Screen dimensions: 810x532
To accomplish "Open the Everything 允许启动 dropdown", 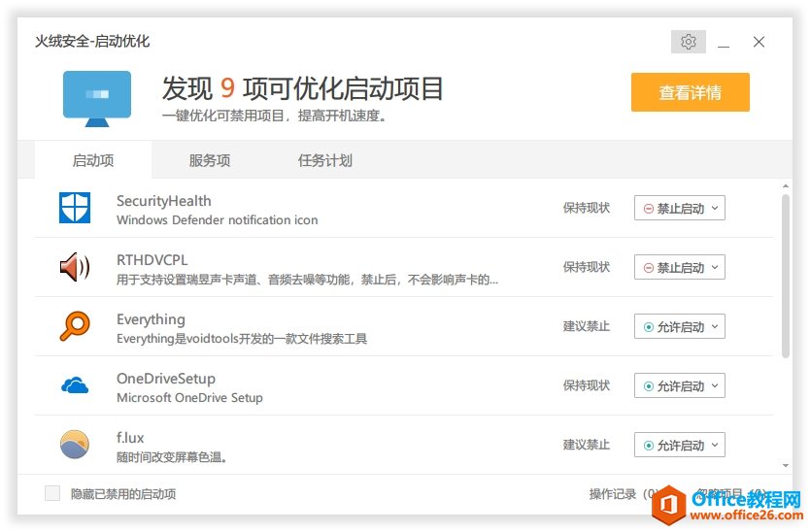I will tap(679, 326).
